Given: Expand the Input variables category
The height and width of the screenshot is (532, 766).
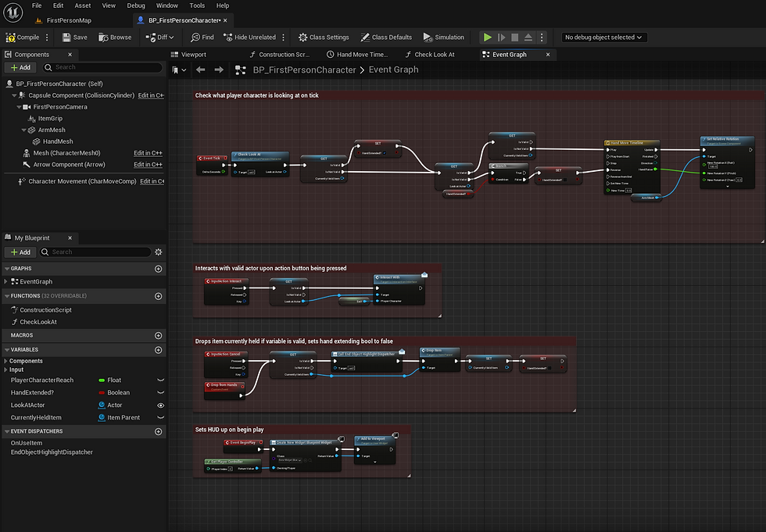Looking at the screenshot, I should pyautogui.click(x=6, y=370).
